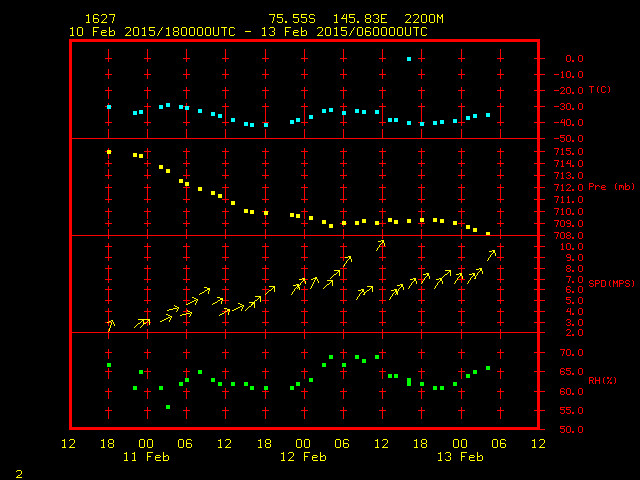
Task: Click the "8.0" wind speed tick
Action: pos(574,269)
